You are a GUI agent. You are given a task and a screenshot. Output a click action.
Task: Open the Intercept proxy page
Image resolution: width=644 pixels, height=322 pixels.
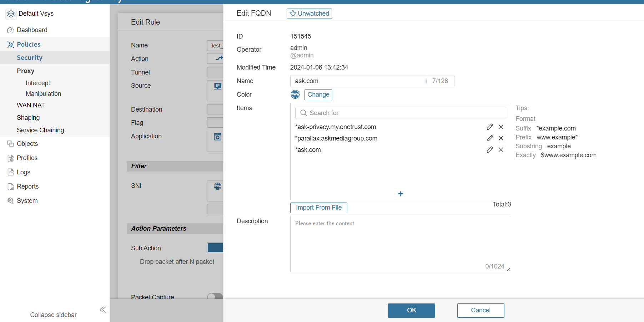coord(38,83)
